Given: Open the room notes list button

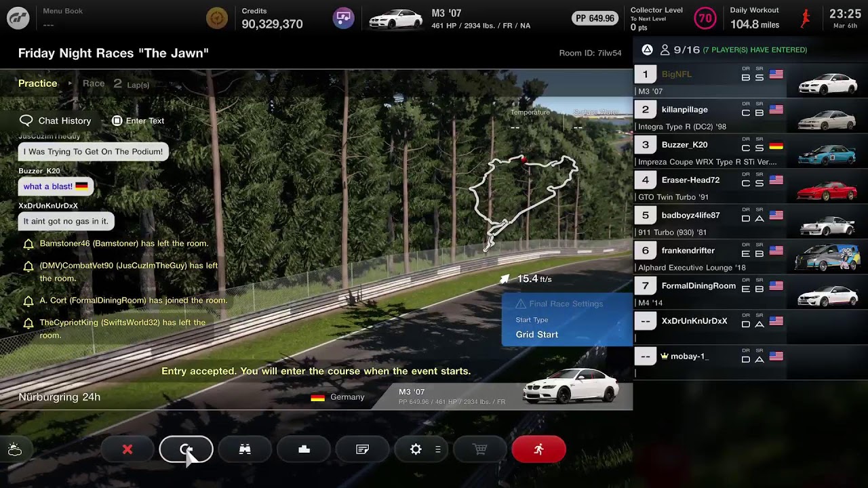Looking at the screenshot, I should 363,449.
